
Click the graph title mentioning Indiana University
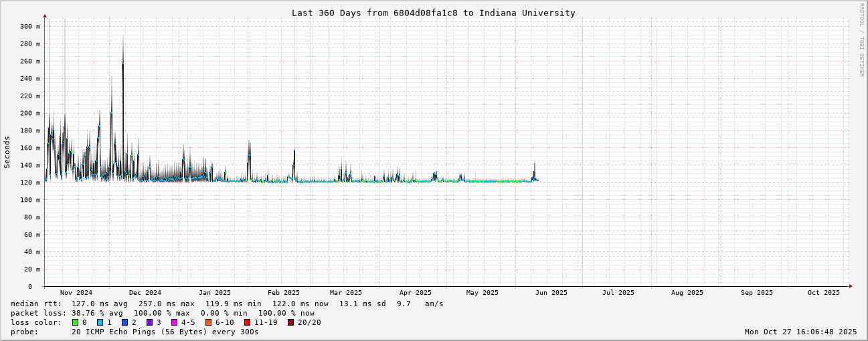point(433,13)
